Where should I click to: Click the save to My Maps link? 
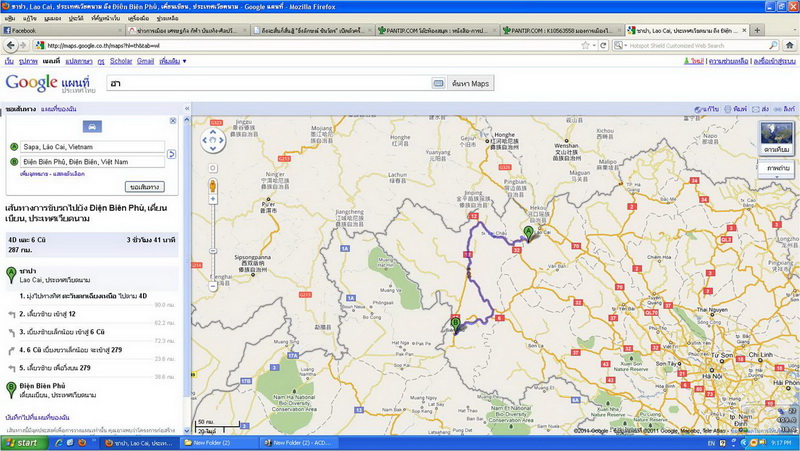pyautogui.click(x=37, y=417)
